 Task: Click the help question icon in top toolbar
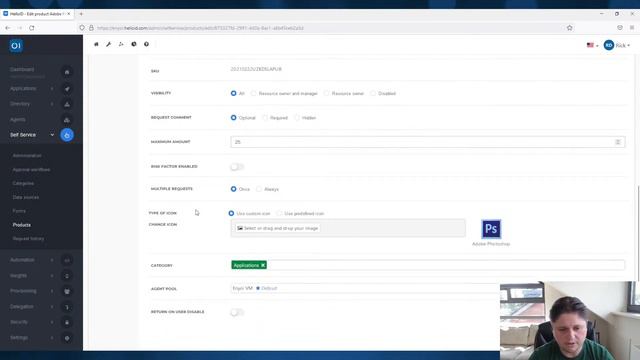[146, 44]
